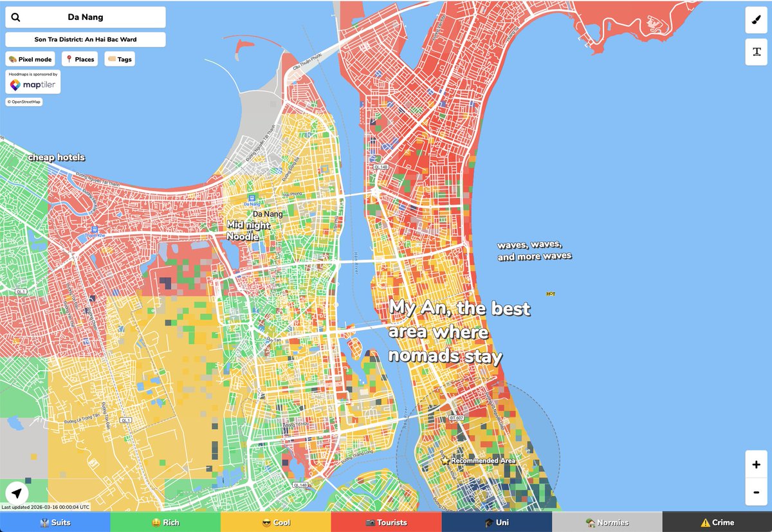Click the 'waves, waves, and more waves' tag
The width and height of the screenshot is (772, 532).
point(534,250)
